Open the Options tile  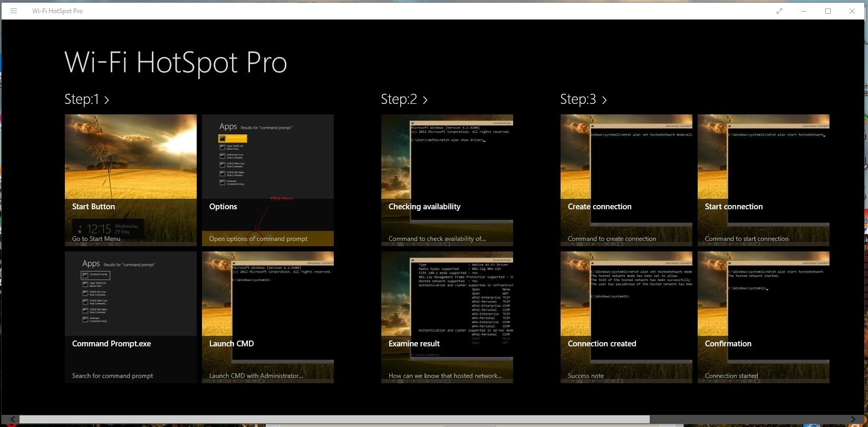[x=268, y=180]
